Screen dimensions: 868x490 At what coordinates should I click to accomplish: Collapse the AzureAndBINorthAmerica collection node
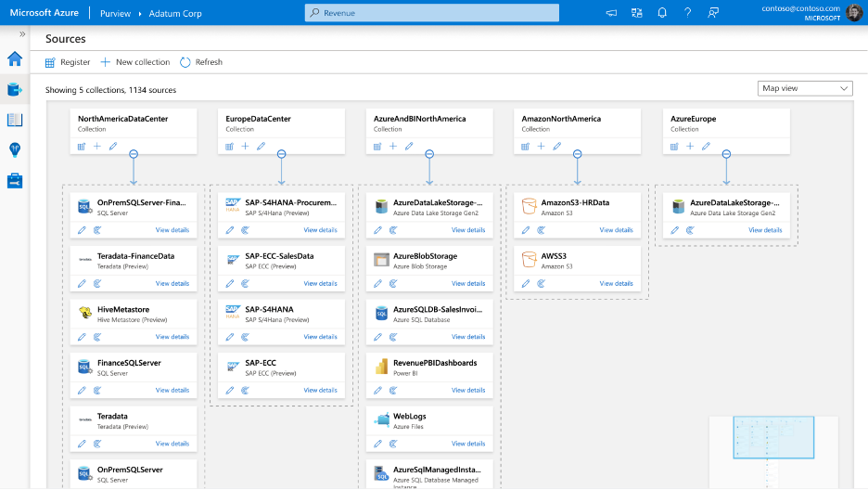point(429,154)
